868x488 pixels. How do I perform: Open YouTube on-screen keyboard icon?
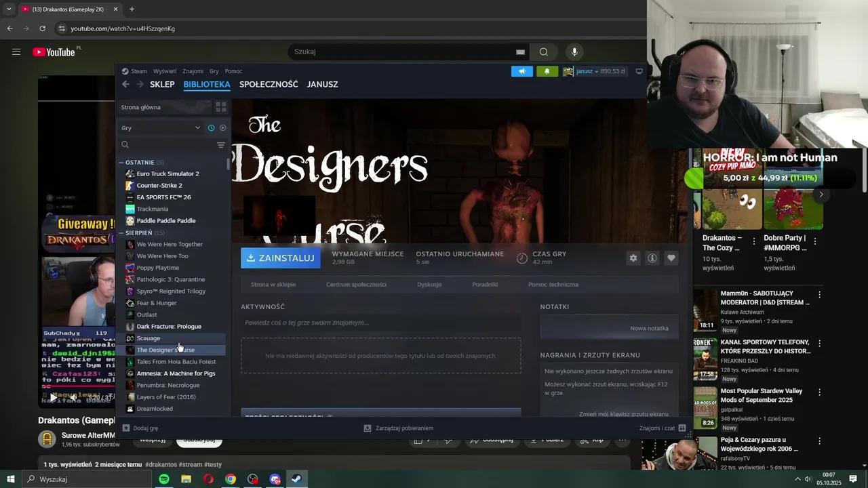(520, 52)
